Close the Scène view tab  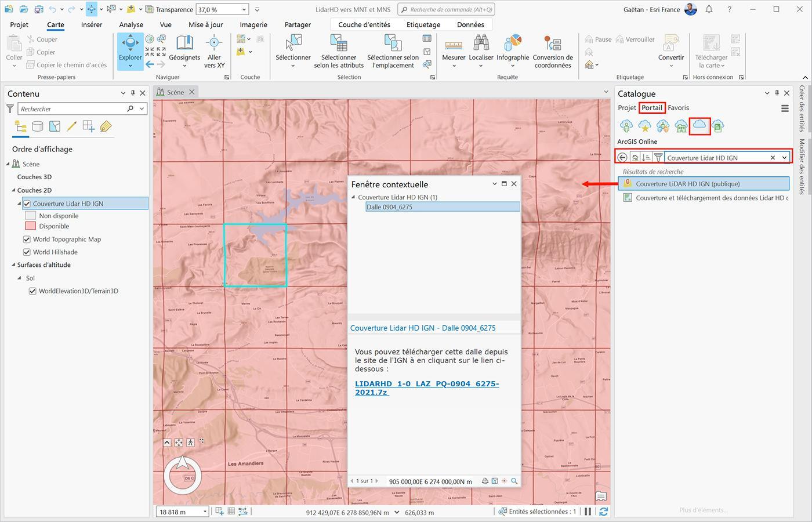(x=191, y=92)
